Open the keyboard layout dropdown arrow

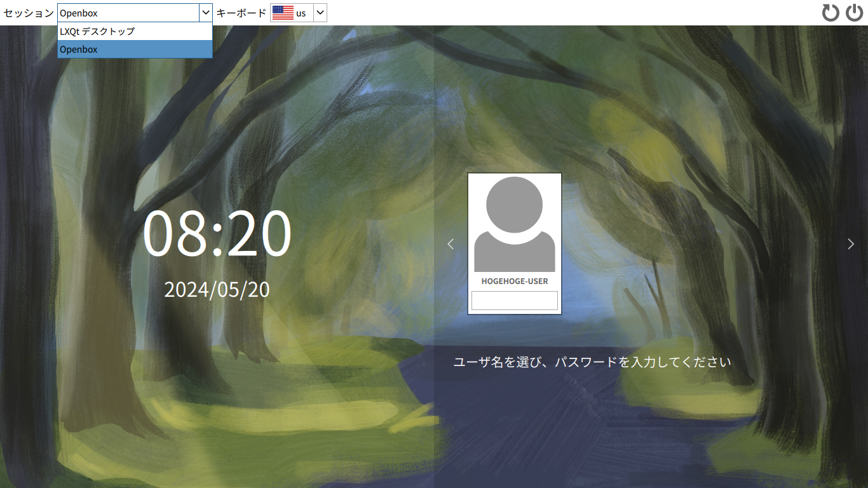[320, 13]
